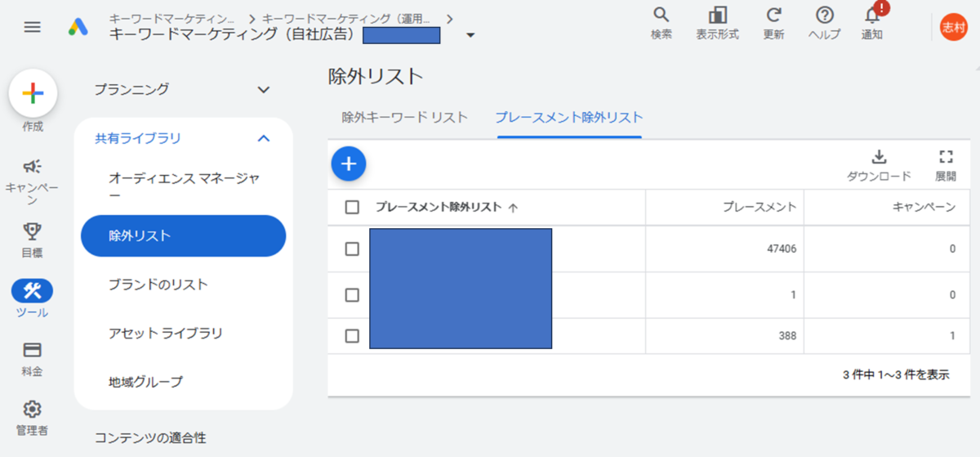The image size is (980, 457).
Task: Collapse the 共有ライブラリ section chevron
Action: [263, 138]
